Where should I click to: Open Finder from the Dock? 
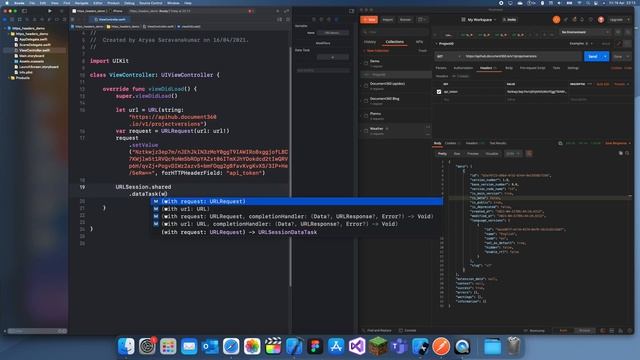pos(126,346)
